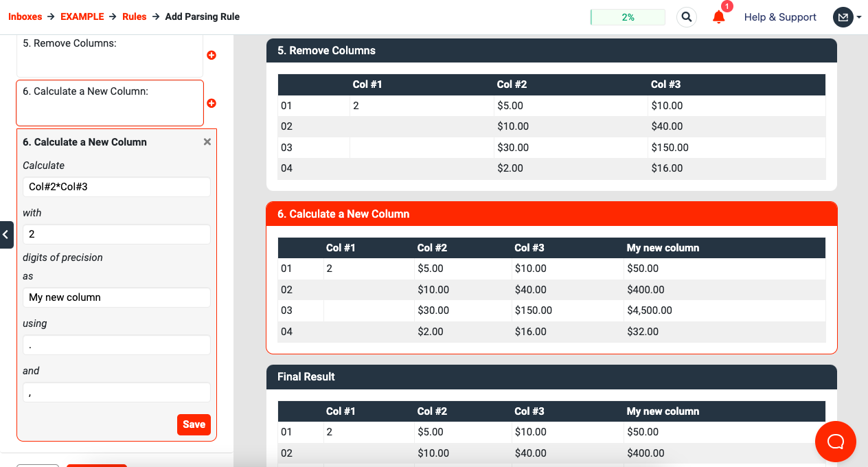Edit the Calculate formula field
The image size is (868, 467).
117,187
